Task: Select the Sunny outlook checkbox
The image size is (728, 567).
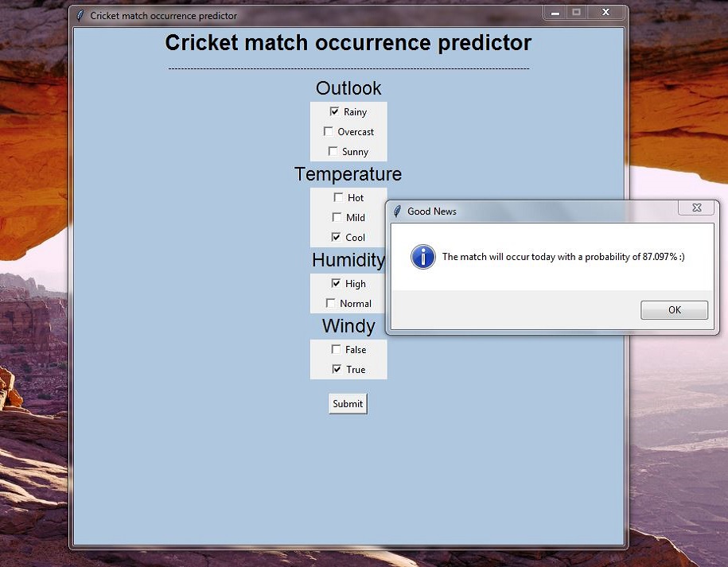Action: (333, 151)
